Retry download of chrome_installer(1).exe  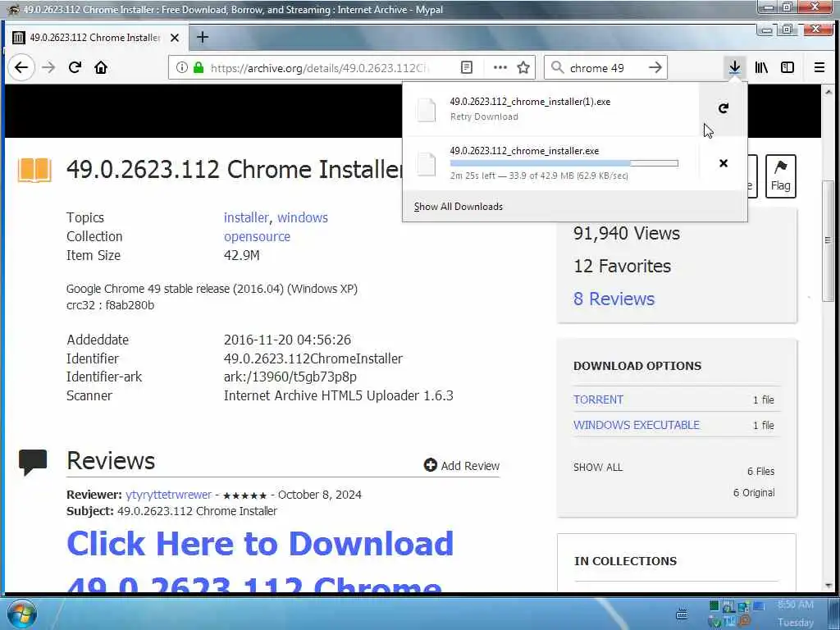[724, 109]
